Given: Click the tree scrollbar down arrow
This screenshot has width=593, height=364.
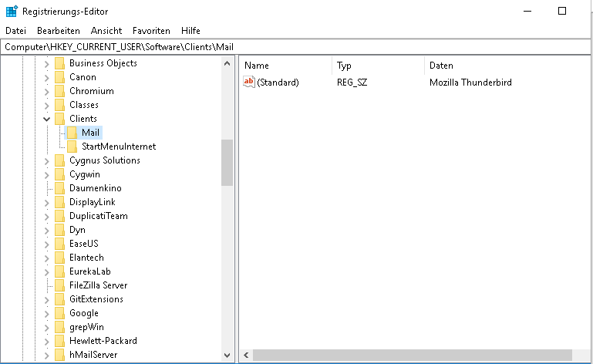Looking at the screenshot, I should (x=227, y=355).
